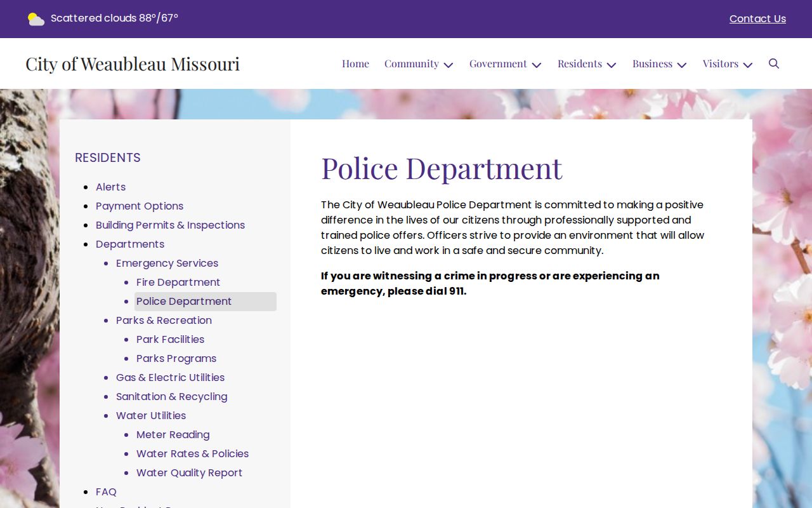The image size is (812, 508).
Task: Click the City of Weaubleau Missouri title
Action: coord(133,63)
